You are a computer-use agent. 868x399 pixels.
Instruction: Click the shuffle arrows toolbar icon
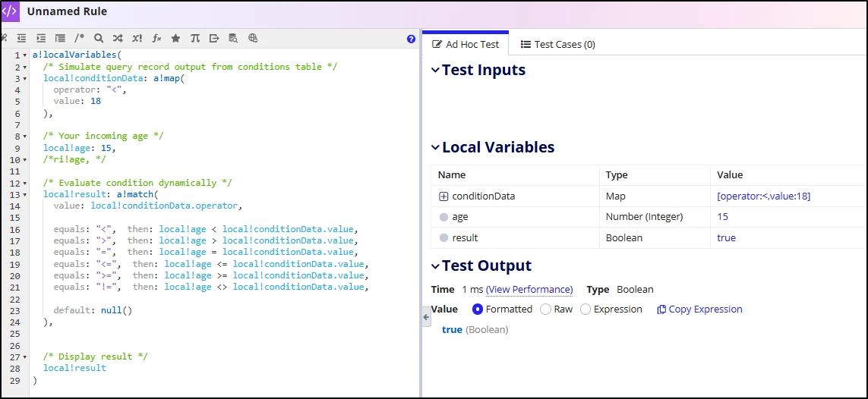(118, 38)
